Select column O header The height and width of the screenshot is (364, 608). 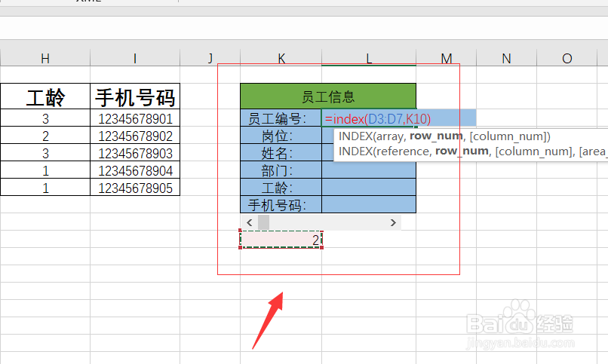[567, 58]
